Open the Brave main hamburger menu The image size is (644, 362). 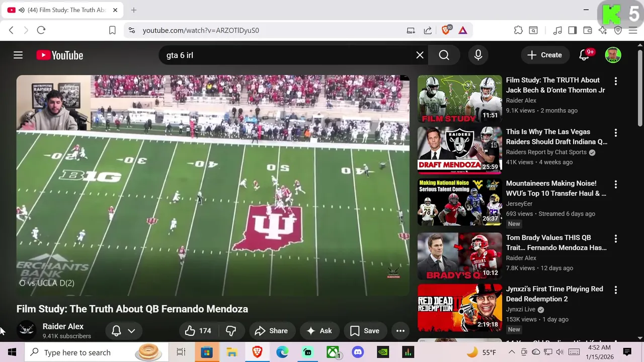[x=633, y=30]
